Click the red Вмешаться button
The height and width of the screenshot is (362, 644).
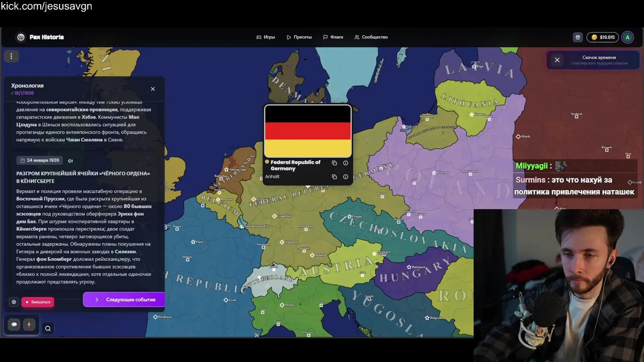click(38, 302)
